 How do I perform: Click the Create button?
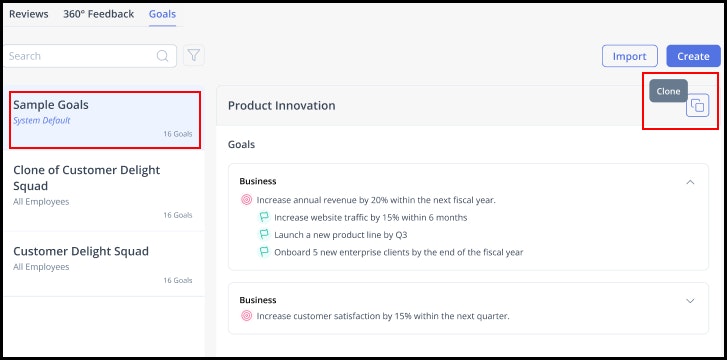693,56
